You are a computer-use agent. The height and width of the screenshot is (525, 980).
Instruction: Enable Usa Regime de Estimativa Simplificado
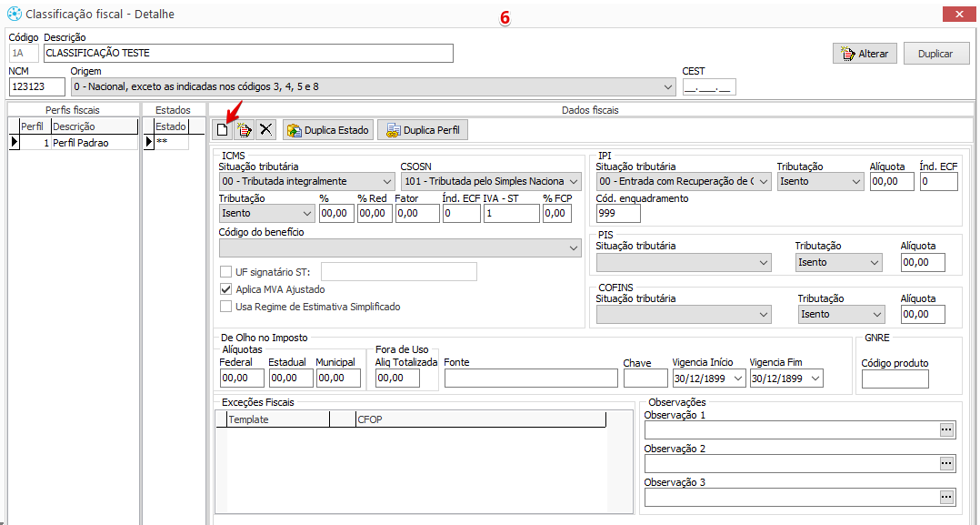click(x=225, y=307)
